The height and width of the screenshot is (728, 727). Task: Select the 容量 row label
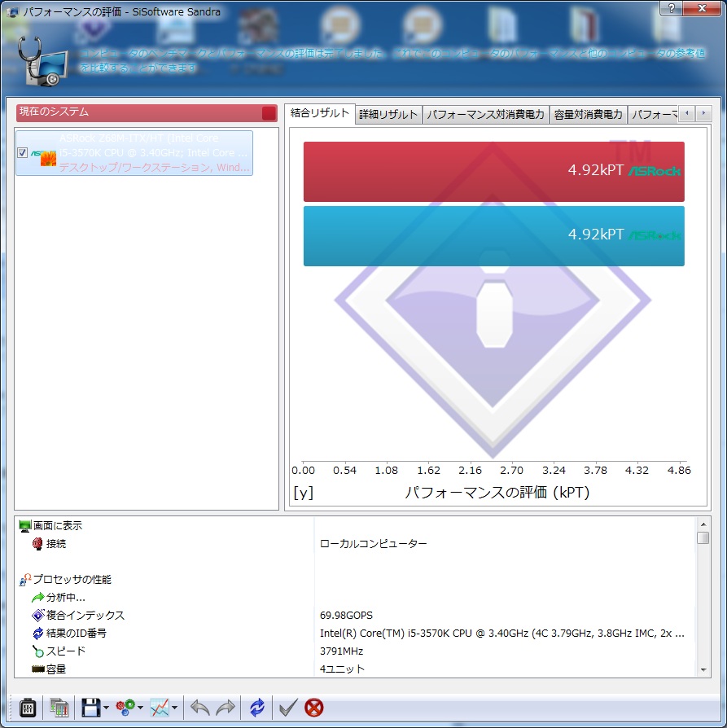click(x=56, y=669)
